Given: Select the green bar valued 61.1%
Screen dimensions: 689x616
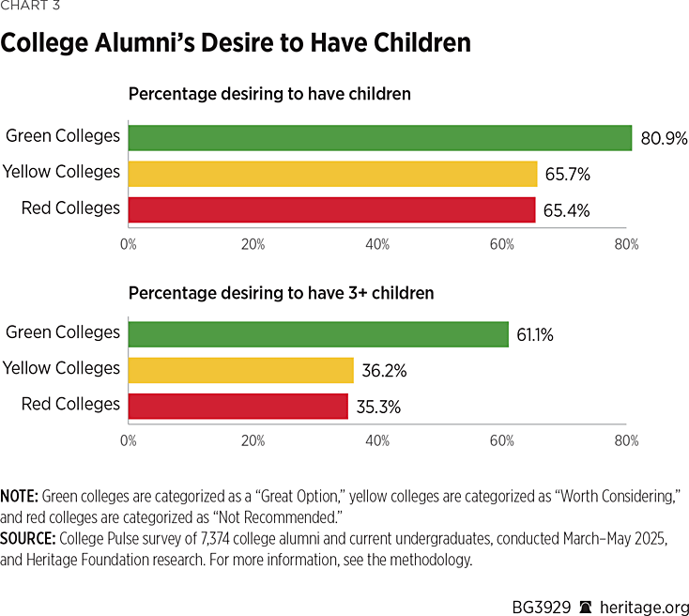Looking at the screenshot, I should pos(317,333).
